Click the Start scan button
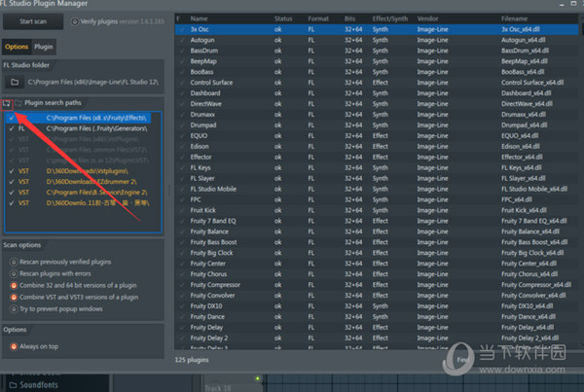584x392 pixels. coord(33,21)
